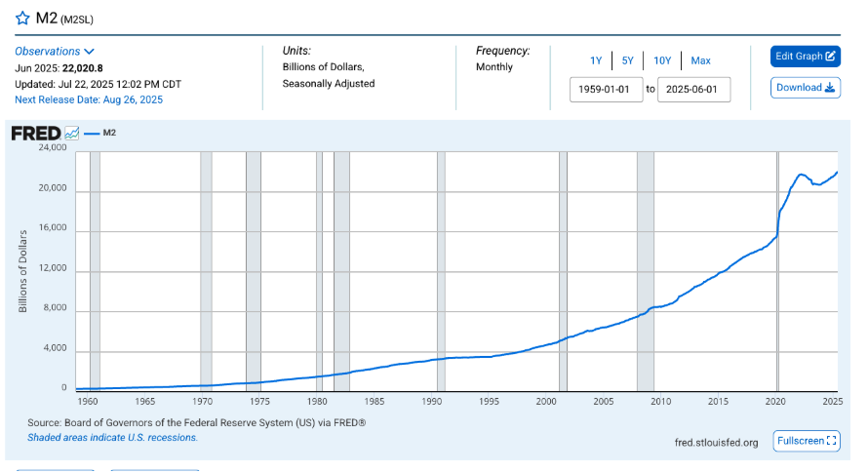Viewport: 868px width, 473px height.
Task: Open the Observations menu label
Action: [x=48, y=51]
